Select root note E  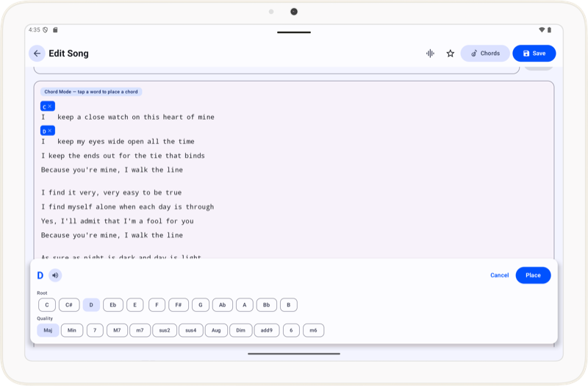coord(135,305)
